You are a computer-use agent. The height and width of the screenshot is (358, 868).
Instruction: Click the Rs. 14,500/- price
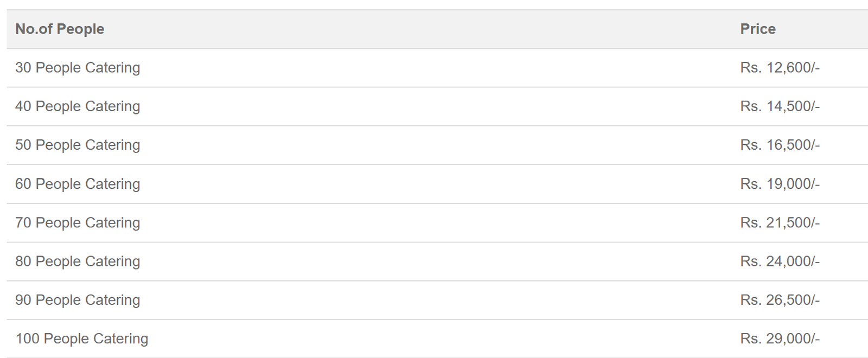tap(780, 106)
